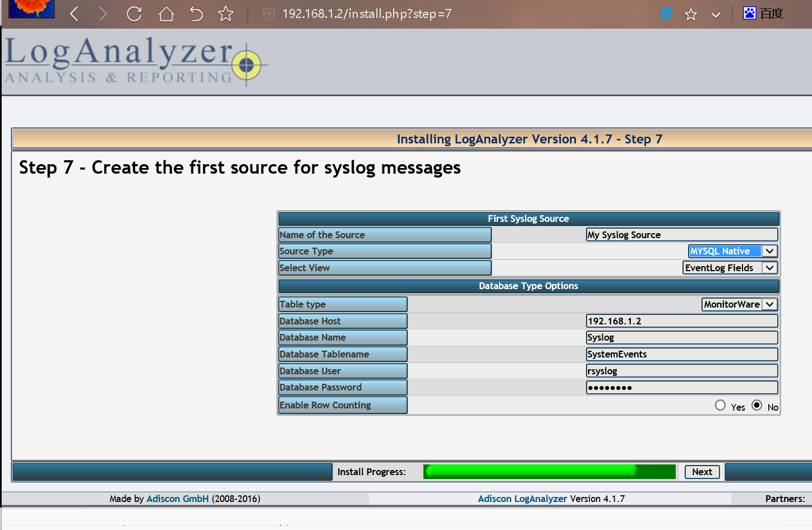Click the Next button

pyautogui.click(x=702, y=472)
